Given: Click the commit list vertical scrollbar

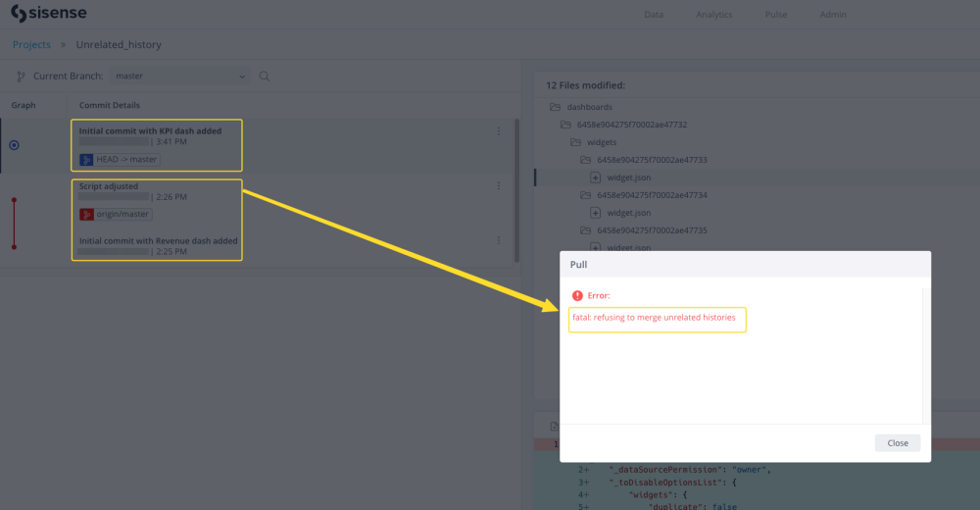Looking at the screenshot, I should (x=516, y=190).
